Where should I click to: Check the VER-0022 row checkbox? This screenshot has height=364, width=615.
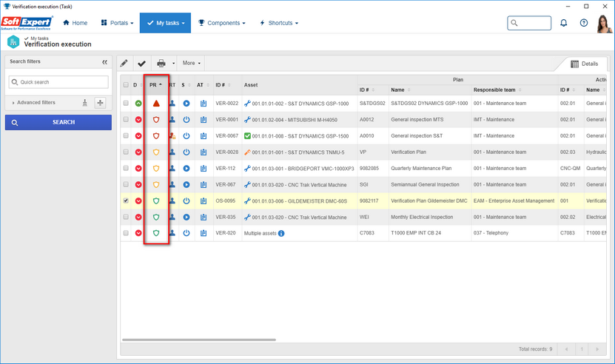126,103
